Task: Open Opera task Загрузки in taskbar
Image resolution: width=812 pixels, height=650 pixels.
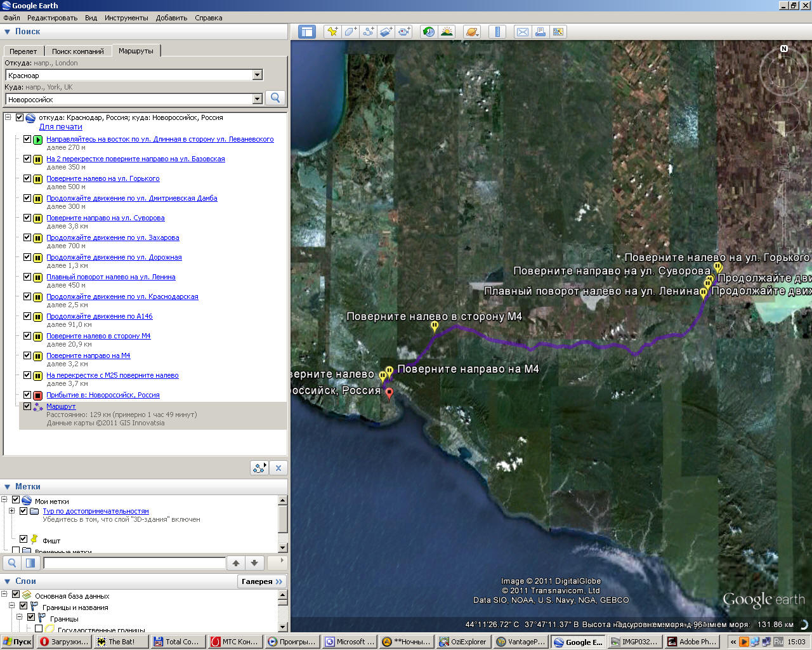Action: pyautogui.click(x=65, y=642)
